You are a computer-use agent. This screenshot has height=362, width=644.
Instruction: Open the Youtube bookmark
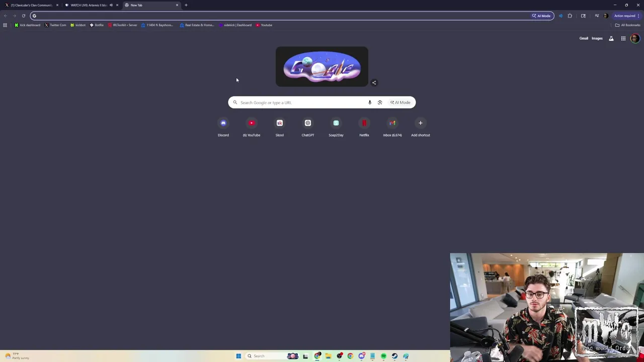[x=264, y=25]
